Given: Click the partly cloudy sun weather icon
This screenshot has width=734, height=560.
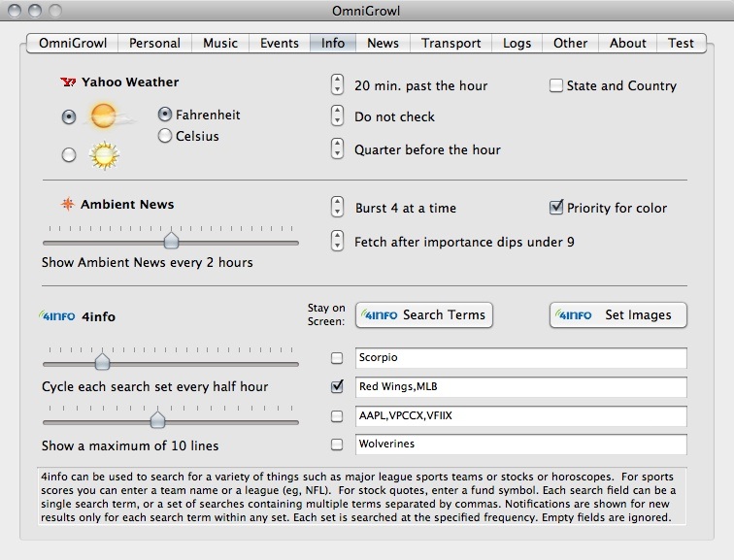Looking at the screenshot, I should click(105, 117).
